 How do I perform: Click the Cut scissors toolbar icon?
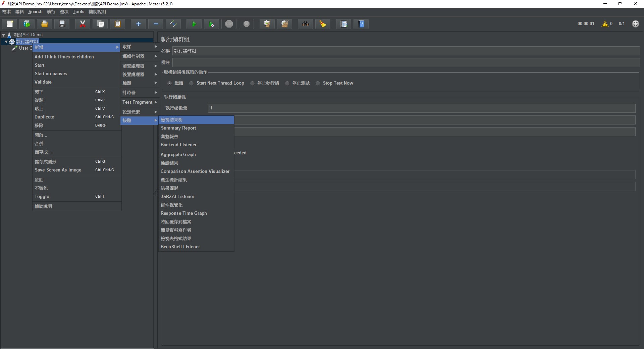[x=83, y=24]
